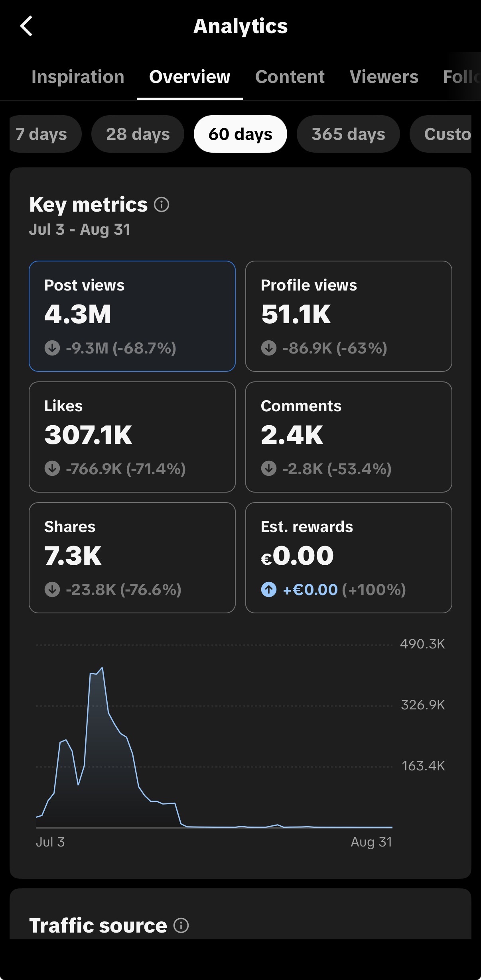Image resolution: width=481 pixels, height=980 pixels.
Task: Tap the Est. rewards up-arrow icon
Action: [x=269, y=589]
